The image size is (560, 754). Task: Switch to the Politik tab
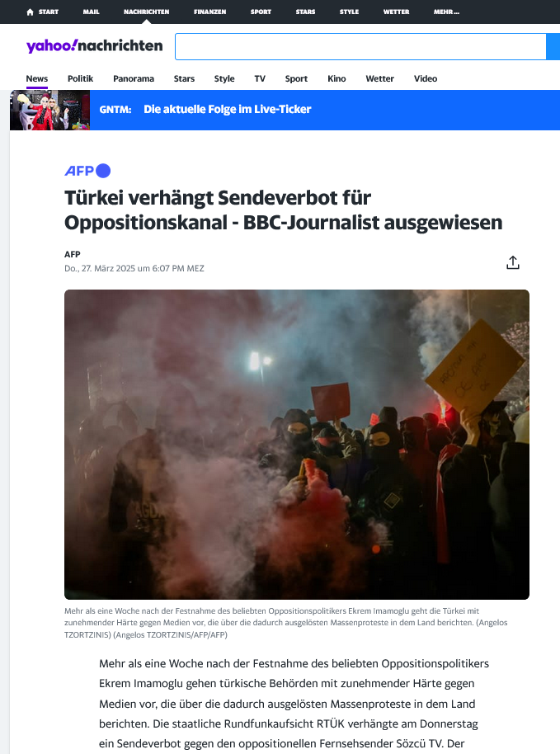pyautogui.click(x=80, y=78)
